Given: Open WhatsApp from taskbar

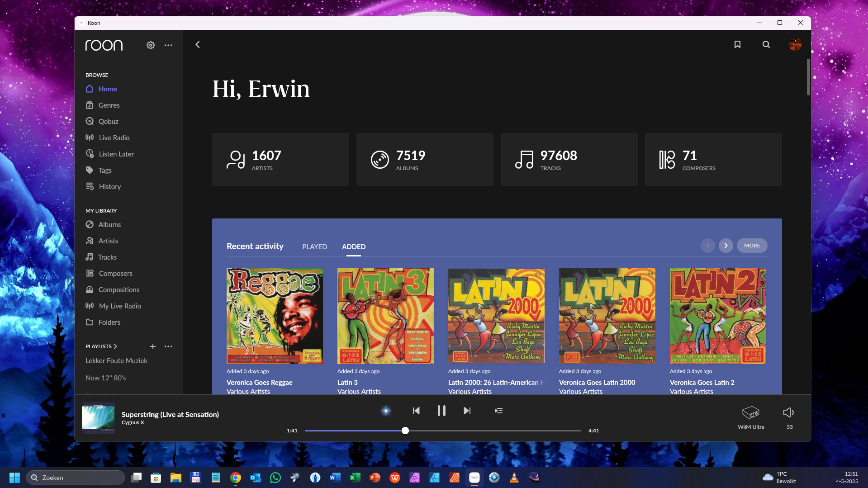Looking at the screenshot, I should click(275, 477).
